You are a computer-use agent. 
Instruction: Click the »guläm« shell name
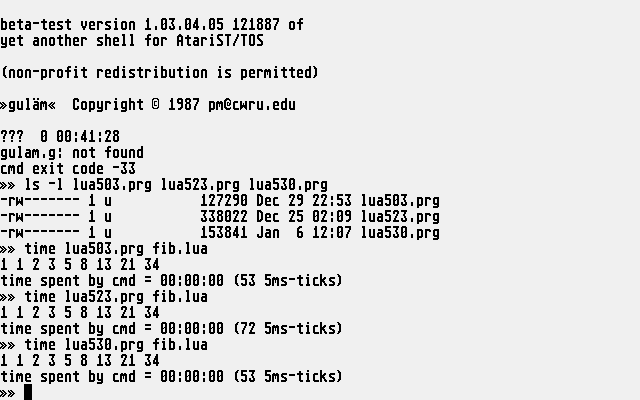[x=28, y=105]
